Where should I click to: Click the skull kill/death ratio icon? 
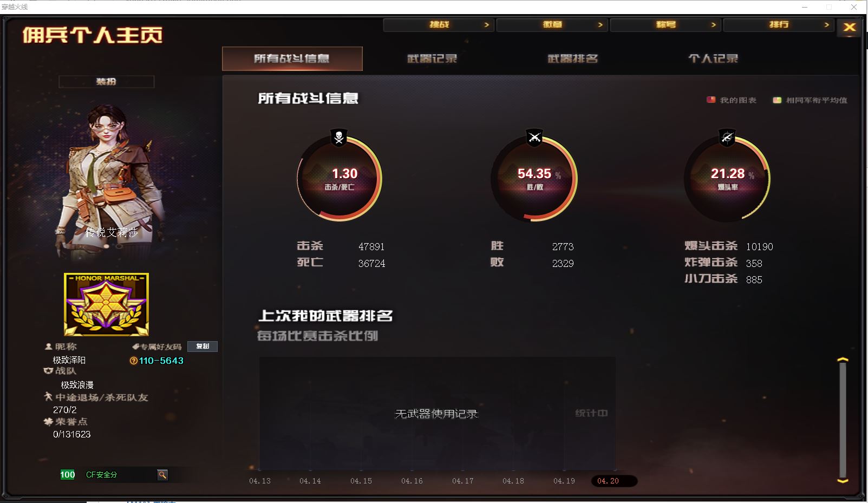click(339, 138)
